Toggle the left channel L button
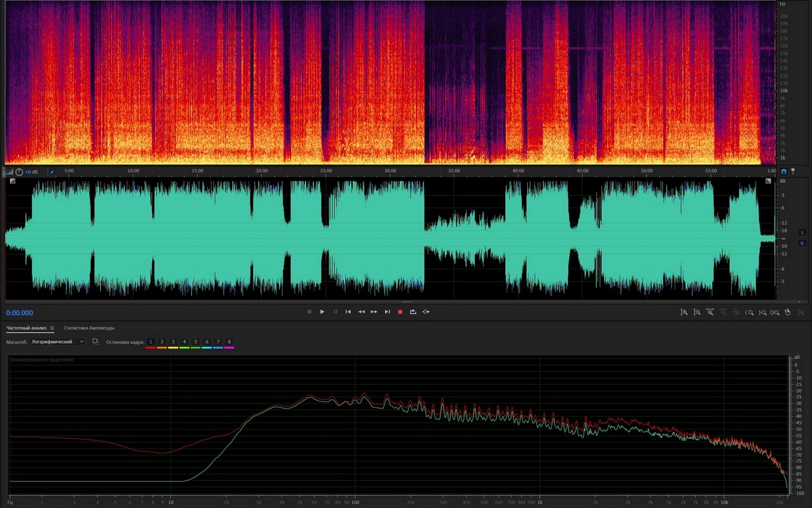Screen dimensions: 812x508 coord(802,232)
